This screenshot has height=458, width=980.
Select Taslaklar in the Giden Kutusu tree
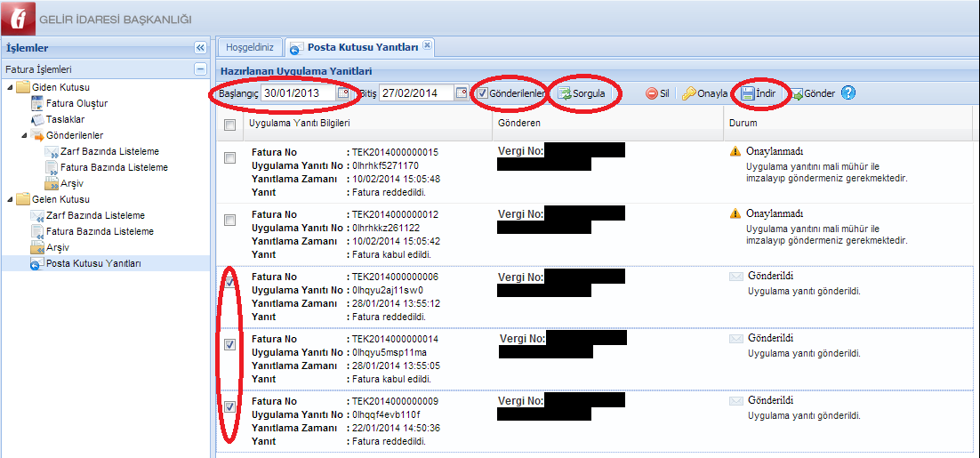65,119
